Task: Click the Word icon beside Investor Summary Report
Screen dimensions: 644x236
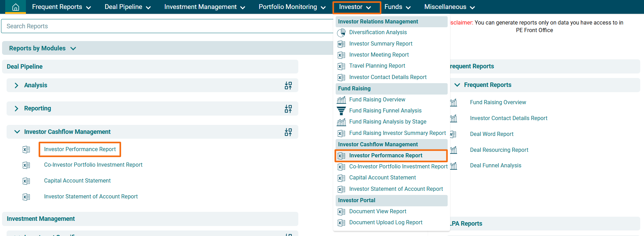Action: [341, 44]
